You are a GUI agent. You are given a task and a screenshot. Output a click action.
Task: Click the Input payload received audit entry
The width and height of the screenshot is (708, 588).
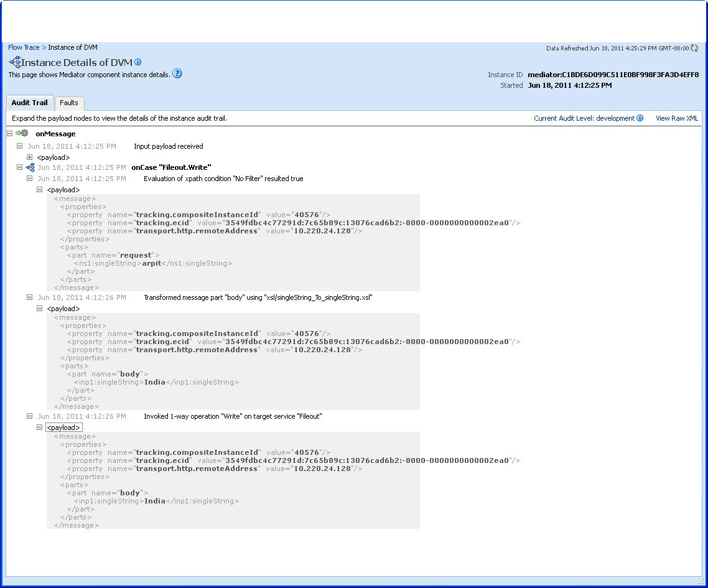(167, 146)
